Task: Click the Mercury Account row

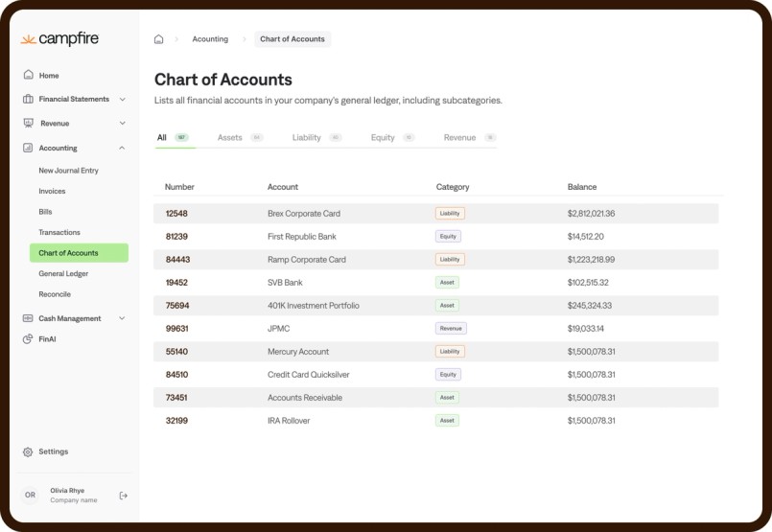Action: pos(435,352)
